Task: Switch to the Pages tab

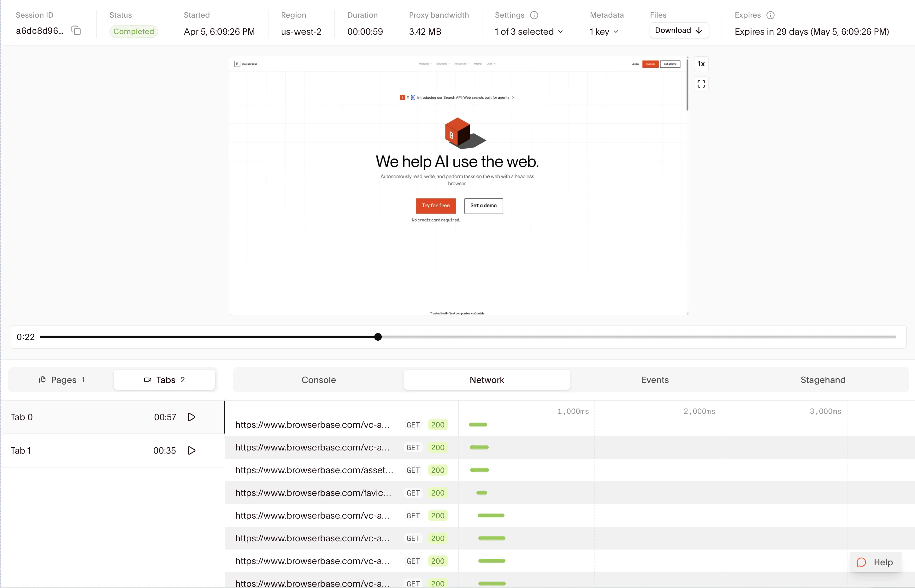Action: click(x=62, y=380)
